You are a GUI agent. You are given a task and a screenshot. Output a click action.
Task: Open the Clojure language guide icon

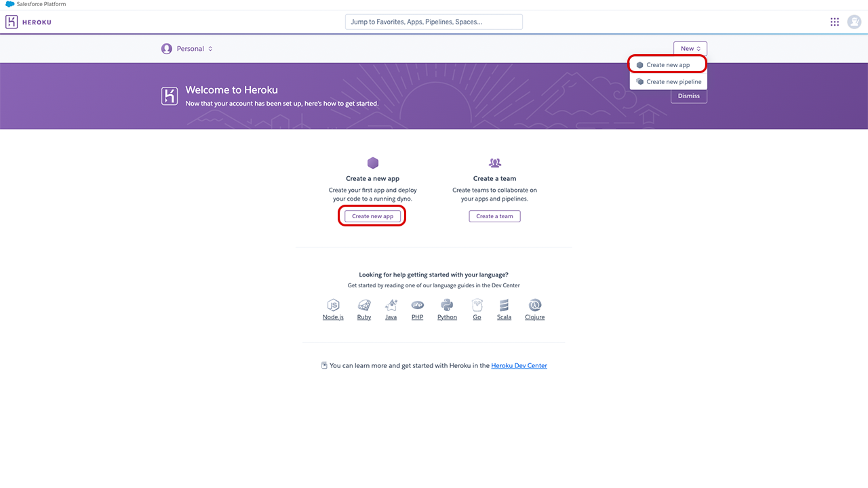coord(534,306)
